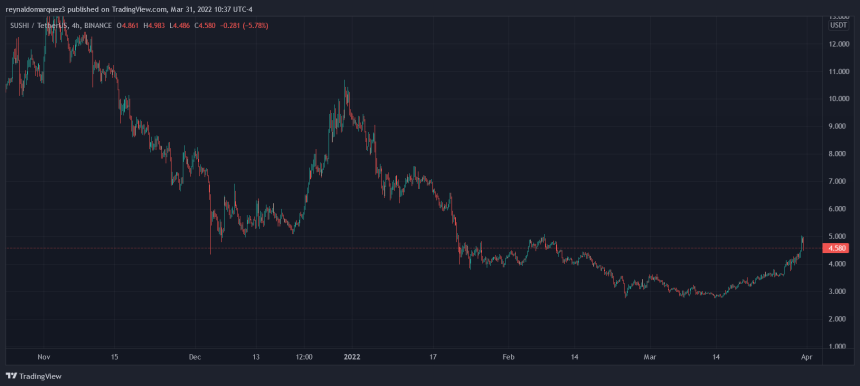860x386 pixels.
Task: Click the 4h interval label
Action: [76, 25]
